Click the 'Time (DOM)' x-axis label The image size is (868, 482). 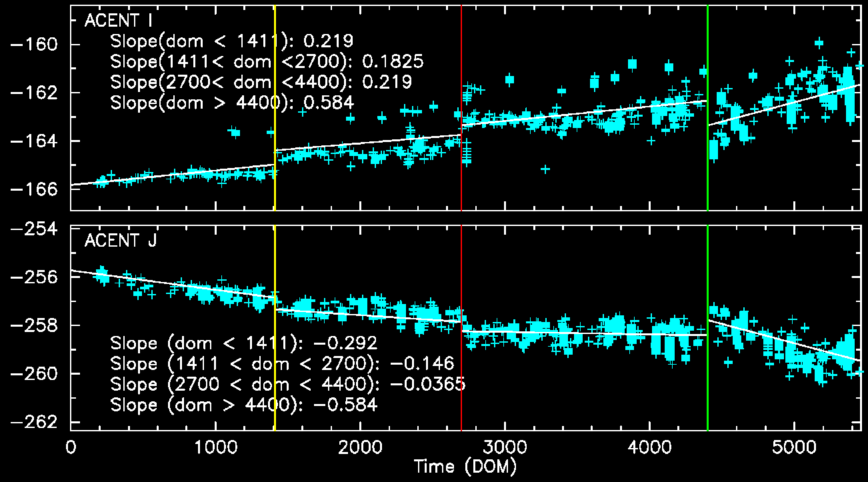[465, 465]
